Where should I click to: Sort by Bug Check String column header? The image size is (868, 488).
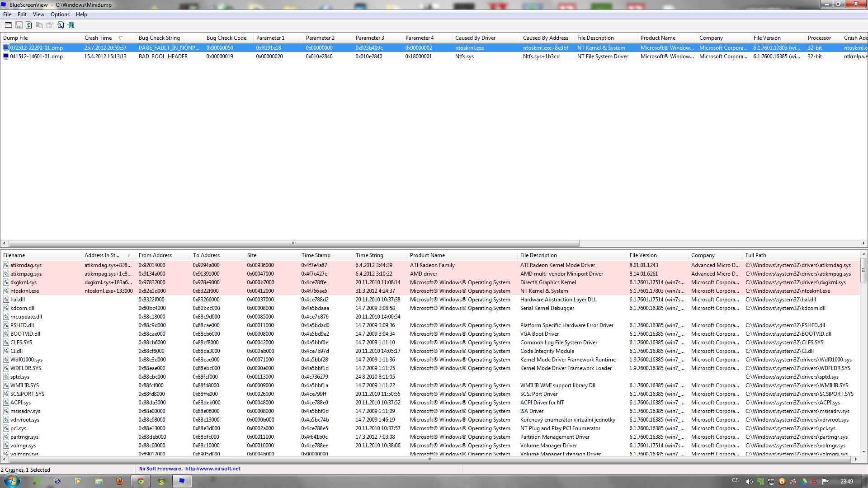[159, 38]
